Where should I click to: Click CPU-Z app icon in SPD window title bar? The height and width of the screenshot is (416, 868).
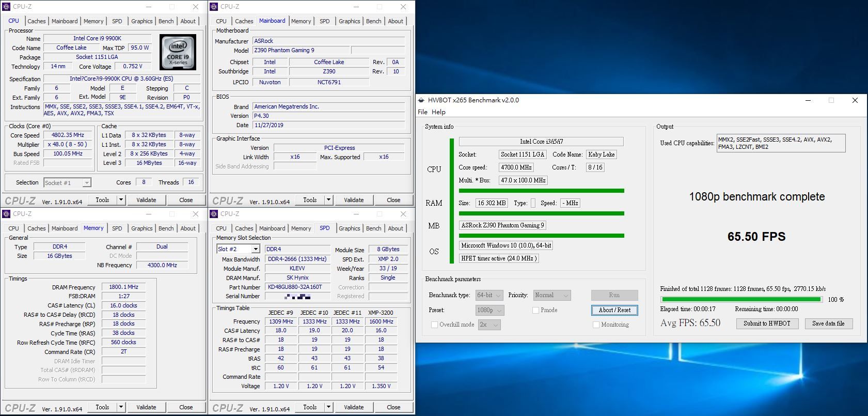[214, 213]
